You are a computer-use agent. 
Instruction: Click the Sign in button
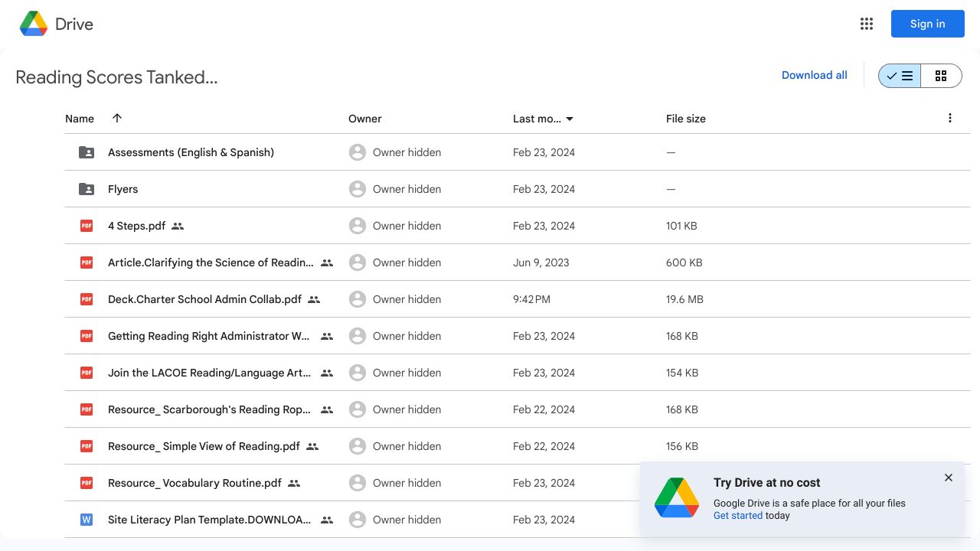927,24
